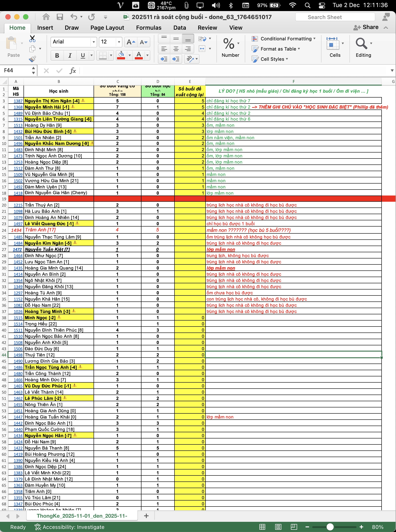Viewport: 396px width, 532px height.
Task: Click the Save icon in title bar
Action: point(60,17)
